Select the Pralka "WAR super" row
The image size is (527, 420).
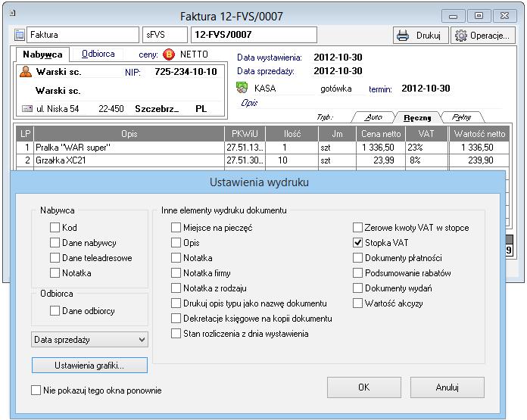(x=263, y=148)
